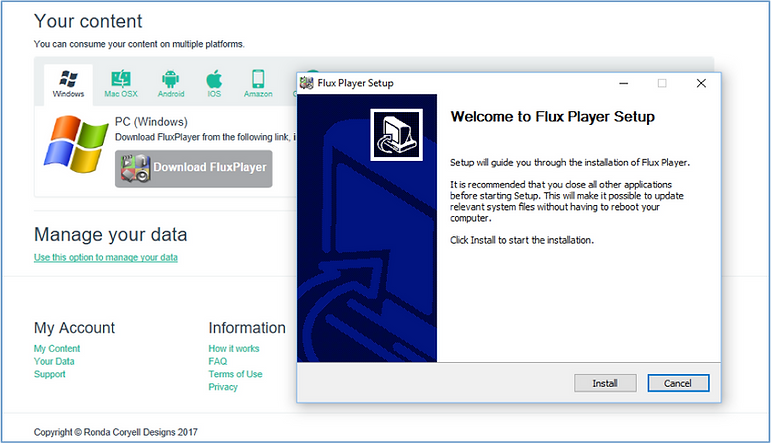The image size is (771, 443).
Task: Click the Windows logo image
Action: point(76,144)
